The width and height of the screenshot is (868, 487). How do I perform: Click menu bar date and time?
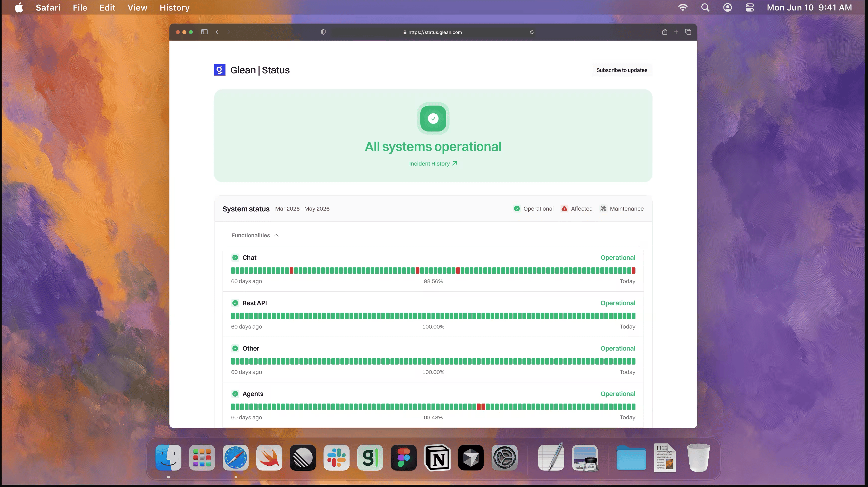pyautogui.click(x=809, y=8)
